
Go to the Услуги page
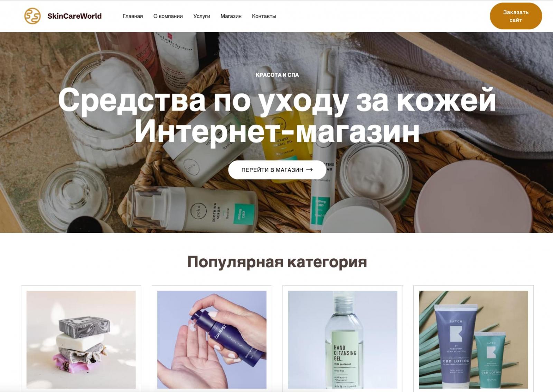coord(202,16)
